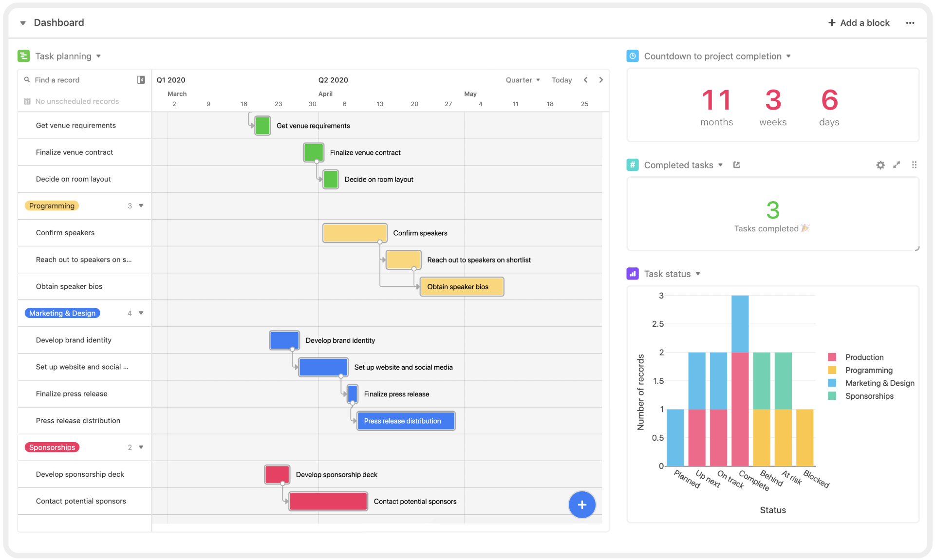
Task: Select the red Contact potential sponsors bar
Action: (328, 501)
